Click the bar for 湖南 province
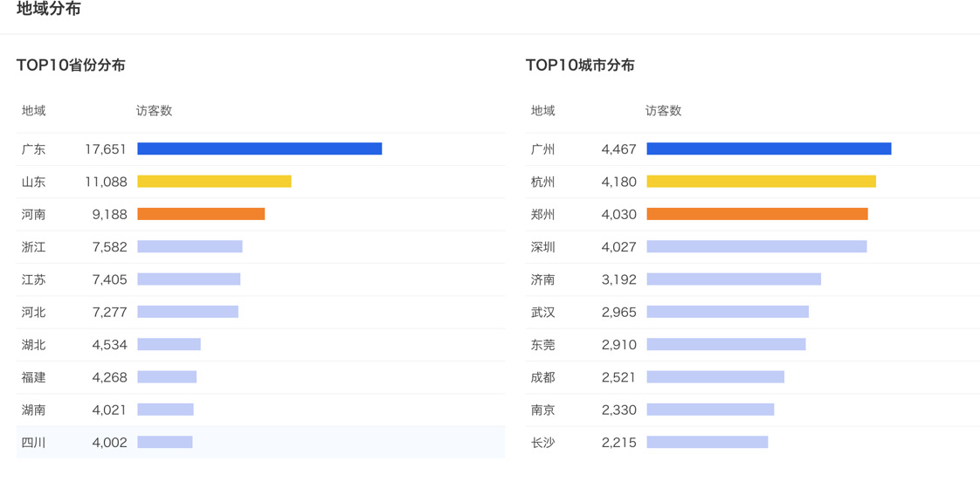Image resolution: width=980 pixels, height=496 pixels. [166, 410]
